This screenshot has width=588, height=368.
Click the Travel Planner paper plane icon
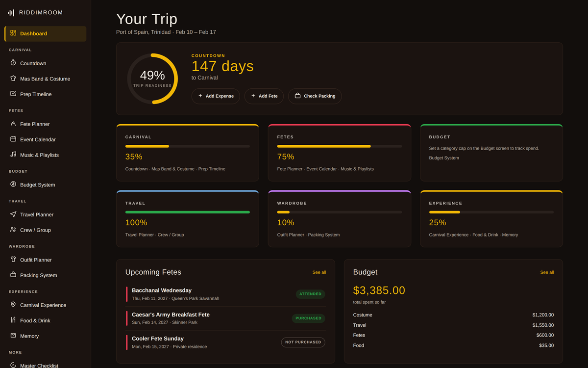coord(13,214)
